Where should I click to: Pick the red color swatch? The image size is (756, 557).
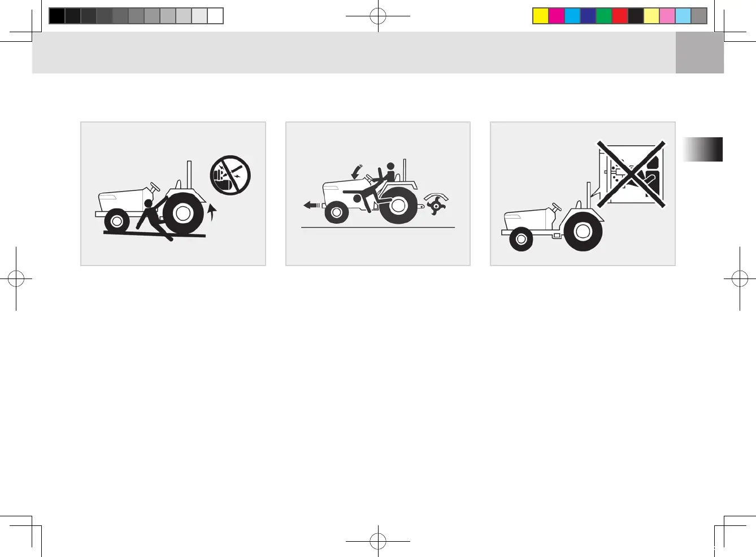[620, 16]
